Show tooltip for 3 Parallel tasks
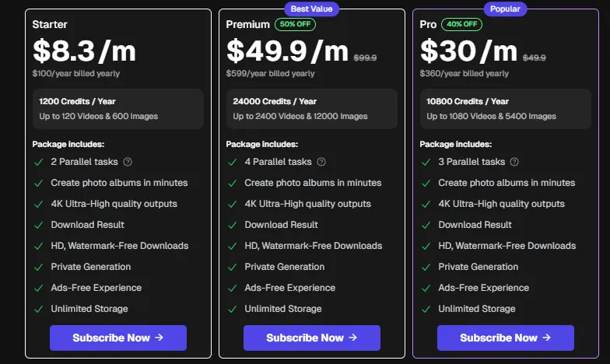Image resolution: width=610 pixels, height=364 pixels. coord(515,162)
